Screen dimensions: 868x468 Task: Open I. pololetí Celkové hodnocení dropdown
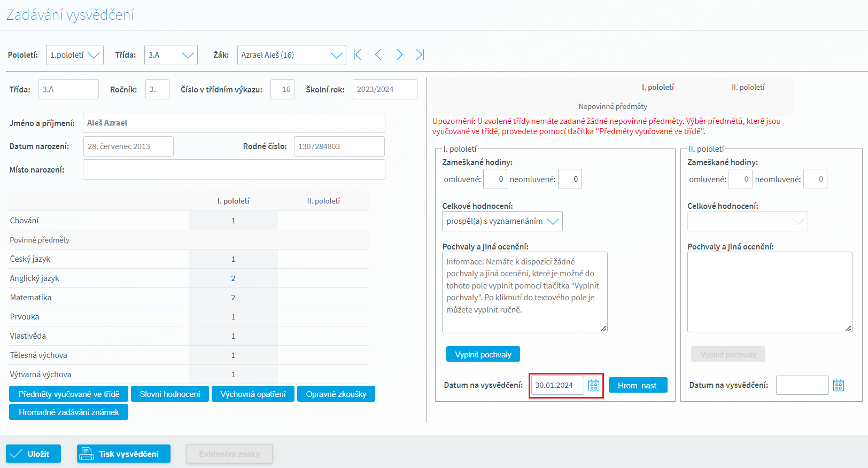pos(502,221)
